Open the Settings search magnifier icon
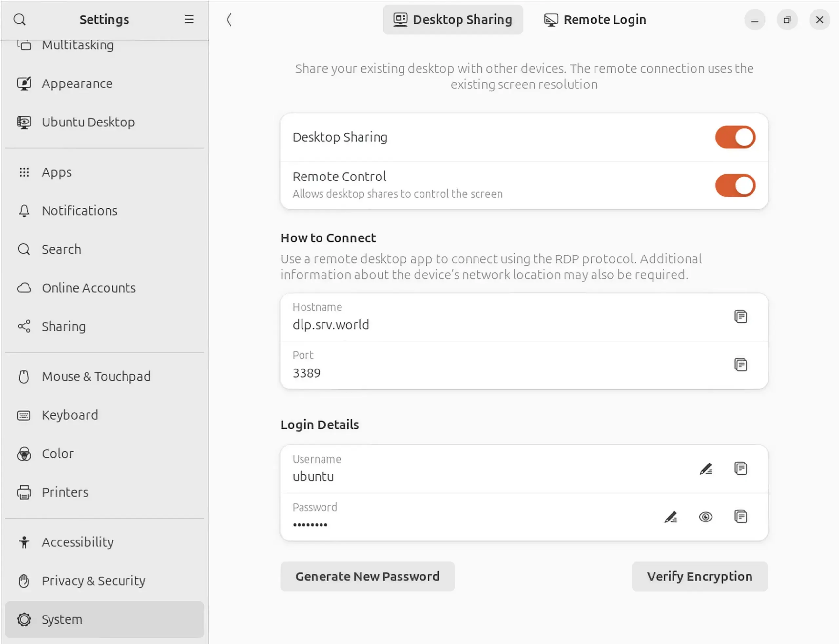 pyautogui.click(x=20, y=19)
